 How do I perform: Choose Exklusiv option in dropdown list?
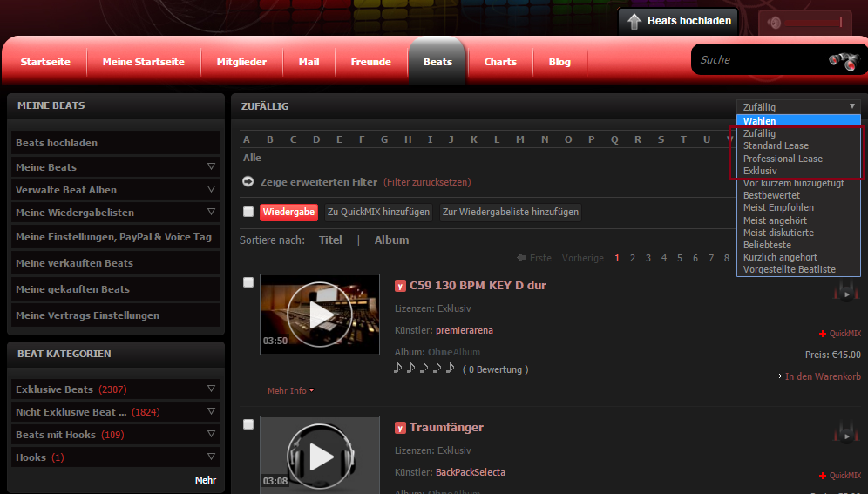click(x=760, y=171)
